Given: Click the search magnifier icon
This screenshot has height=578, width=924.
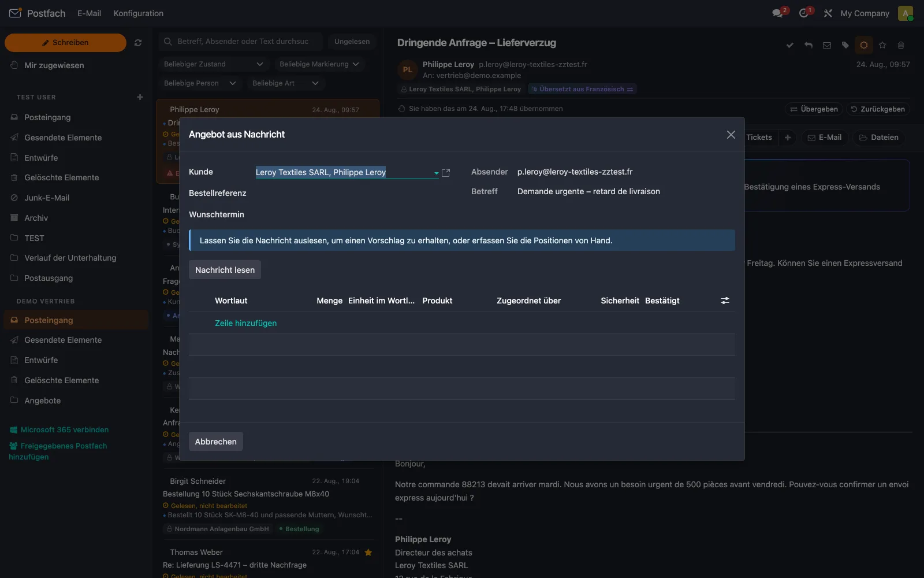Looking at the screenshot, I should pos(168,42).
